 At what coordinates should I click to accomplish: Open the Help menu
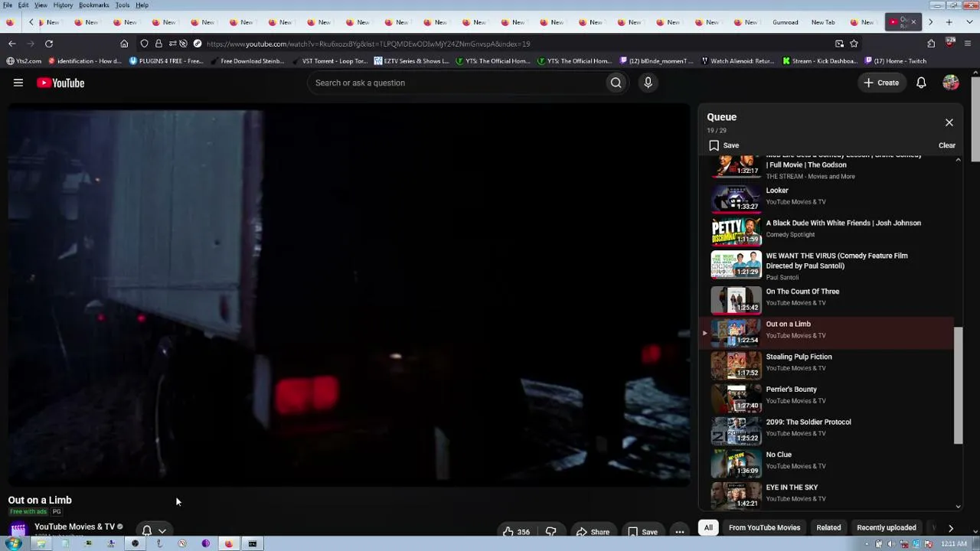point(142,5)
